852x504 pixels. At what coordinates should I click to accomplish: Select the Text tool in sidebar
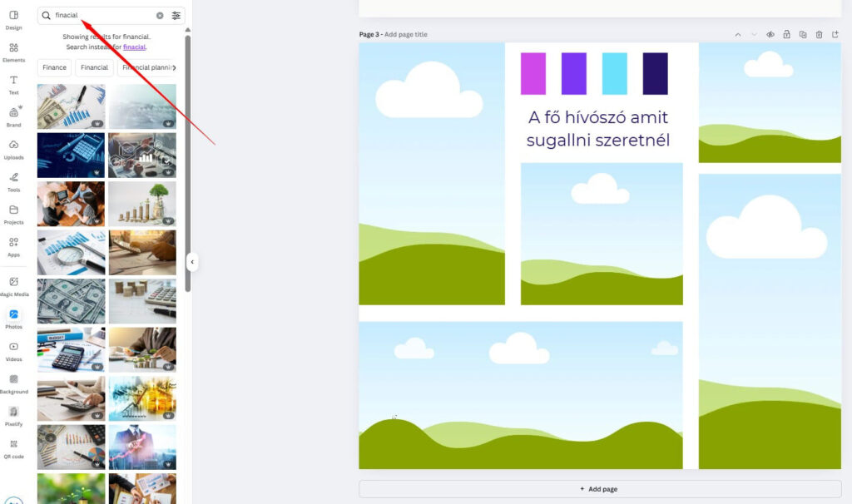[x=13, y=84]
